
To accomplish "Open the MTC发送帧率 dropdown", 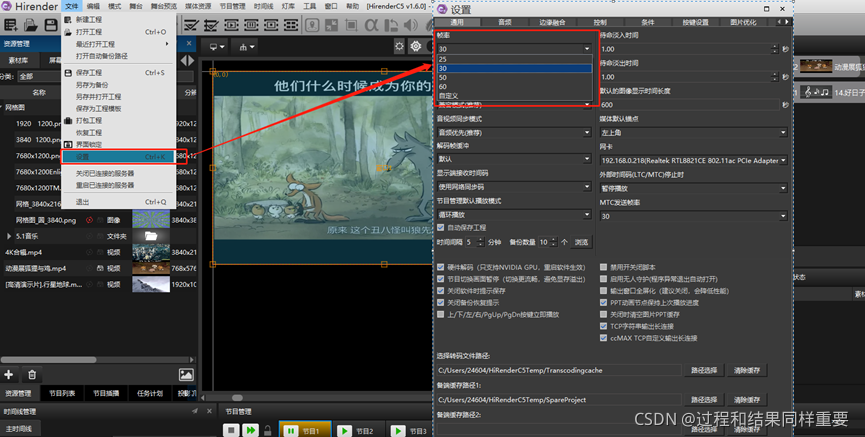I will tap(693, 216).
